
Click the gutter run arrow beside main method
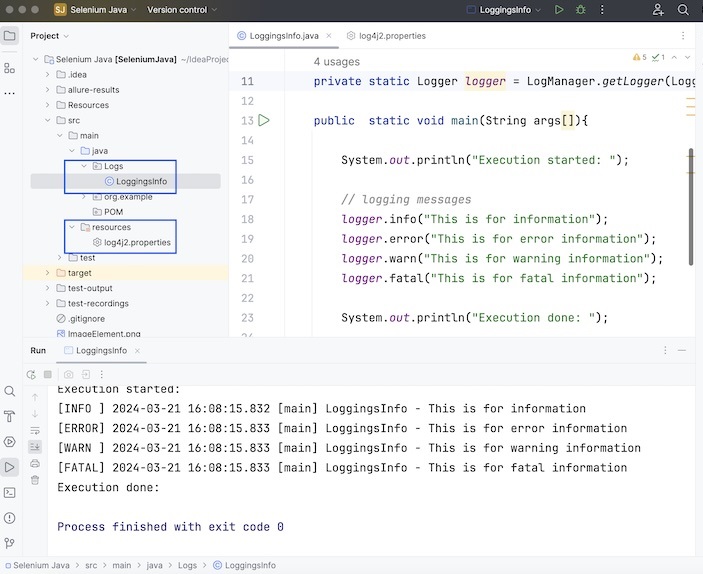pos(264,120)
